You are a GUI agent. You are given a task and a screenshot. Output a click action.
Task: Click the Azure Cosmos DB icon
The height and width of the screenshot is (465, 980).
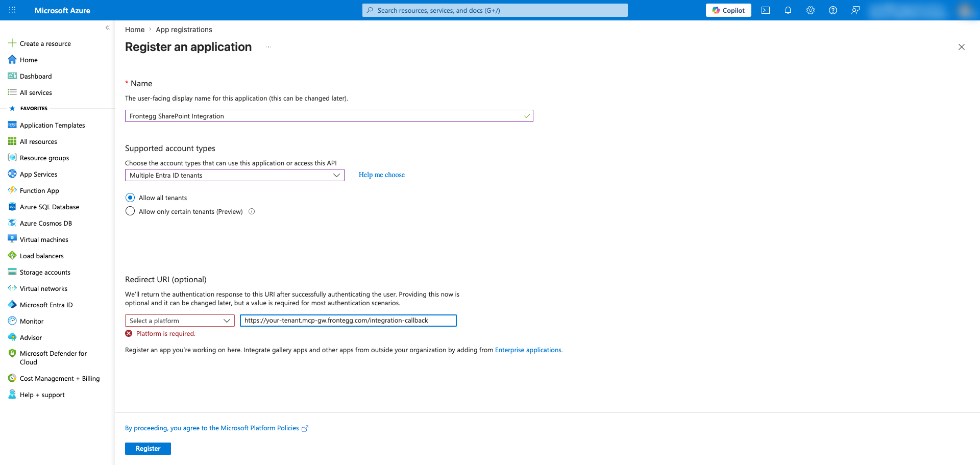[12, 223]
